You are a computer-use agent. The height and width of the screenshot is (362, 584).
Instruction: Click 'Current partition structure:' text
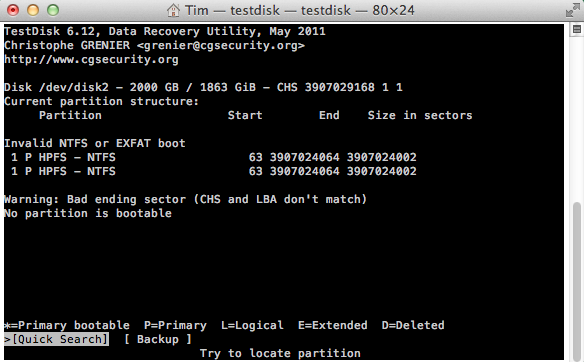pyautogui.click(x=102, y=101)
